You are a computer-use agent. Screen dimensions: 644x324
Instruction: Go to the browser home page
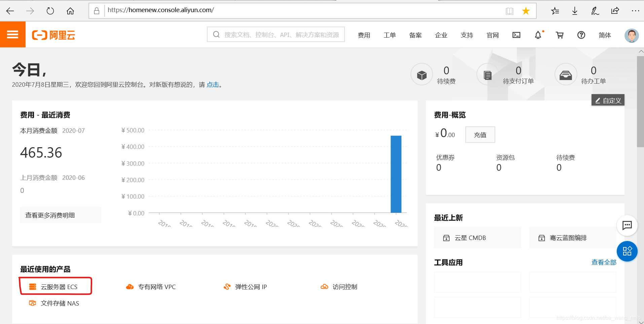(70, 11)
